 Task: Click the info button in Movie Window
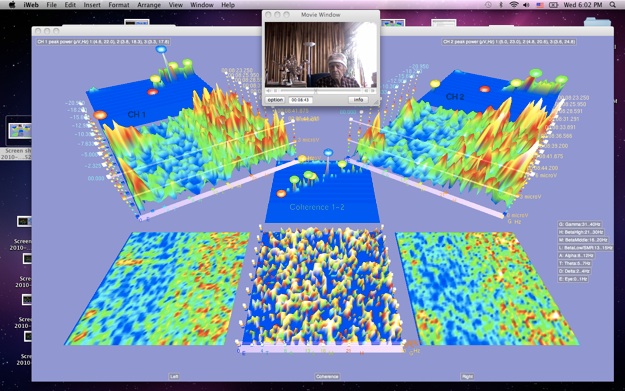[x=358, y=100]
